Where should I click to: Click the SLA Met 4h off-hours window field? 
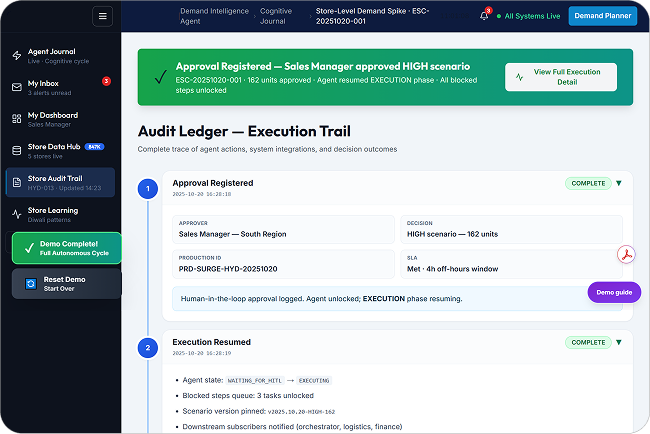(511, 264)
